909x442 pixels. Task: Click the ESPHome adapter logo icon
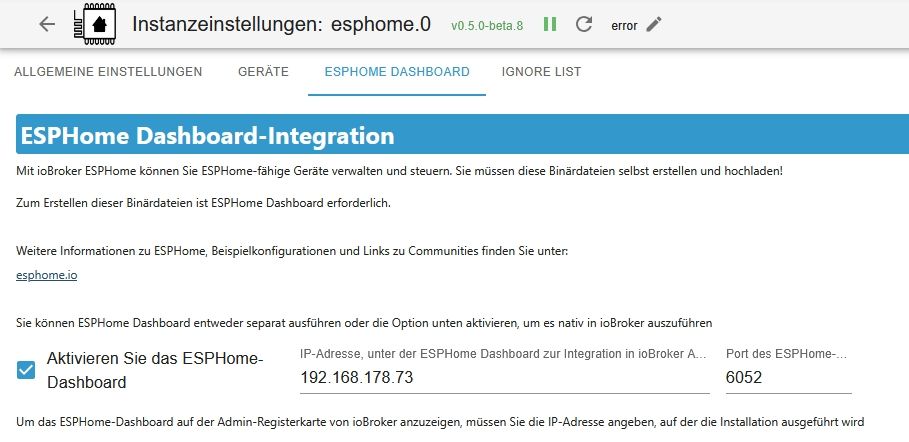pyautogui.click(x=93, y=25)
